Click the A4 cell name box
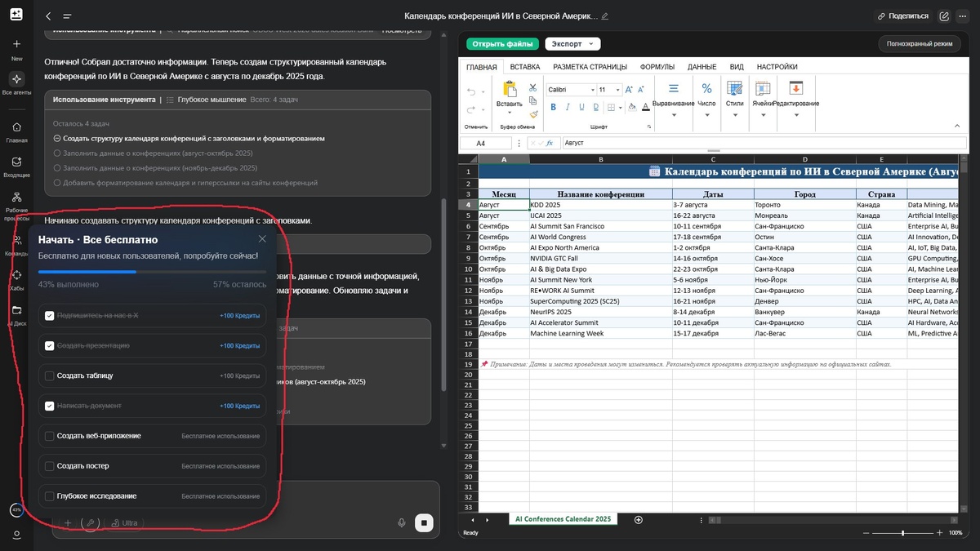Screen dimensions: 980x551 [487, 143]
